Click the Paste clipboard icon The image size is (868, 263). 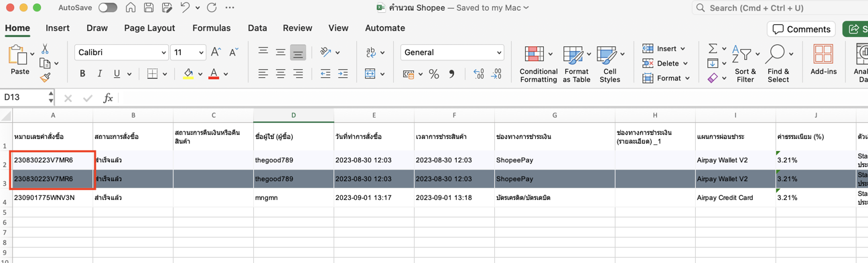click(17, 55)
